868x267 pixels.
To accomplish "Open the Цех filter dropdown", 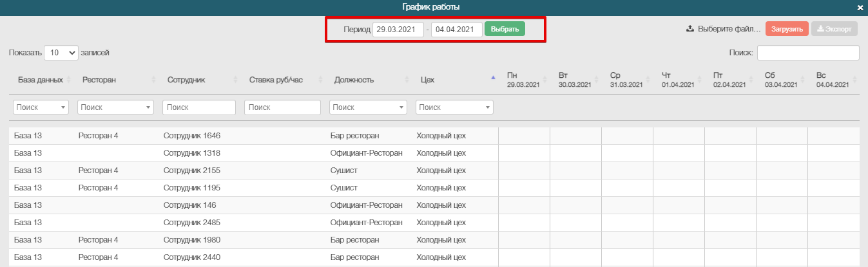I will coord(454,107).
